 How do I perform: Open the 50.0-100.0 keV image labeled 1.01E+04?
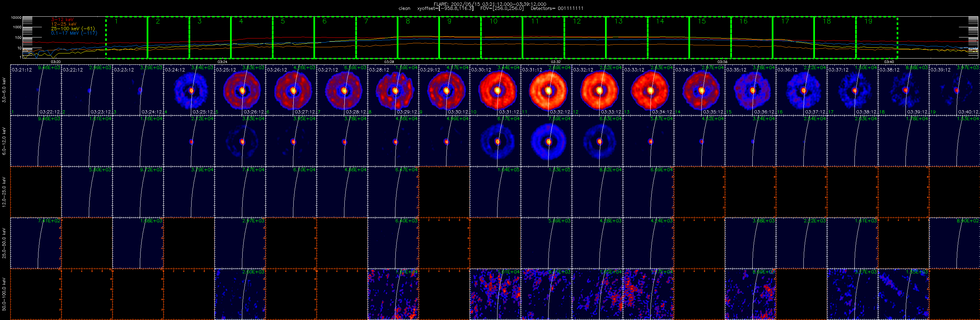[x=495, y=294]
